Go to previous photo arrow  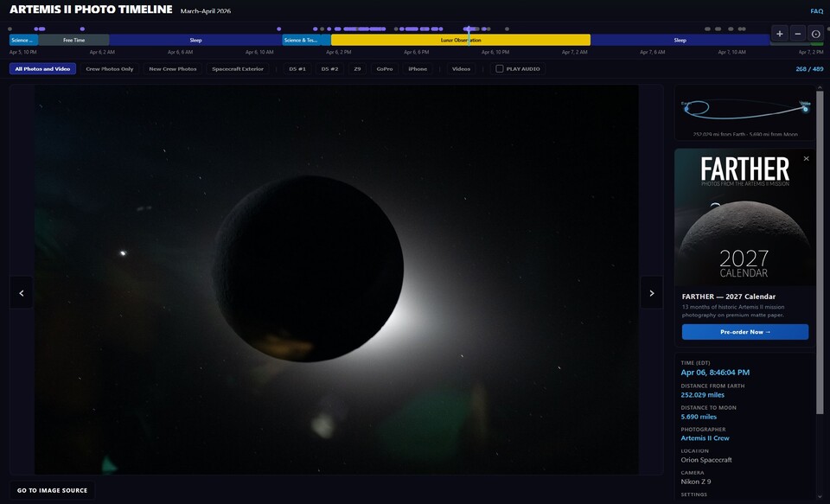click(x=21, y=293)
